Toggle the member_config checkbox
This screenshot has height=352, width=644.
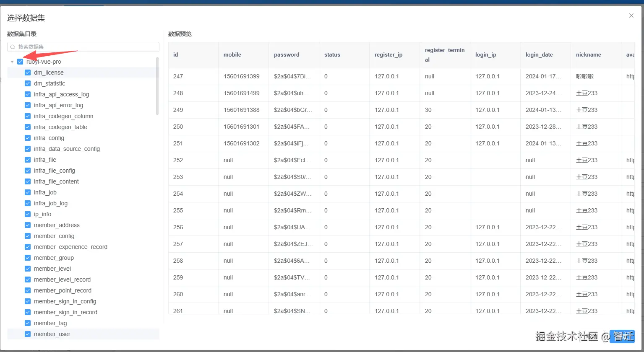[28, 236]
